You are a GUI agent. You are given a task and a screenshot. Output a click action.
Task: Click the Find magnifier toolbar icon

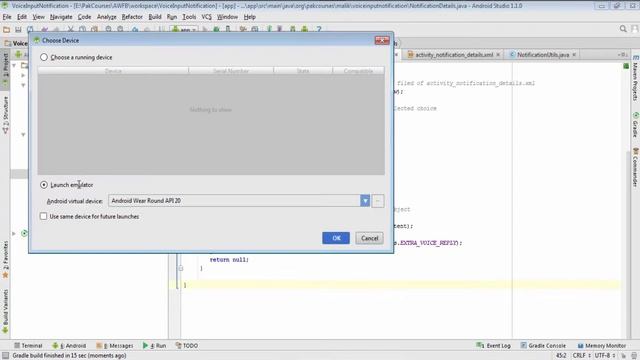click(109, 29)
